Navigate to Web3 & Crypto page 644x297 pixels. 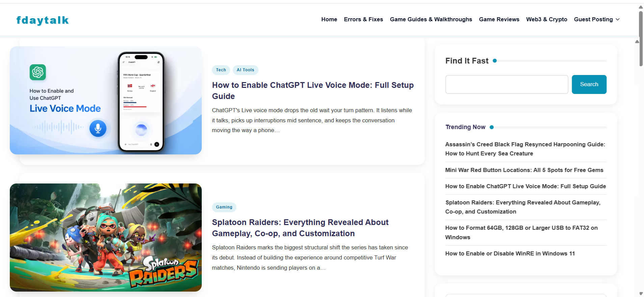[x=547, y=19]
